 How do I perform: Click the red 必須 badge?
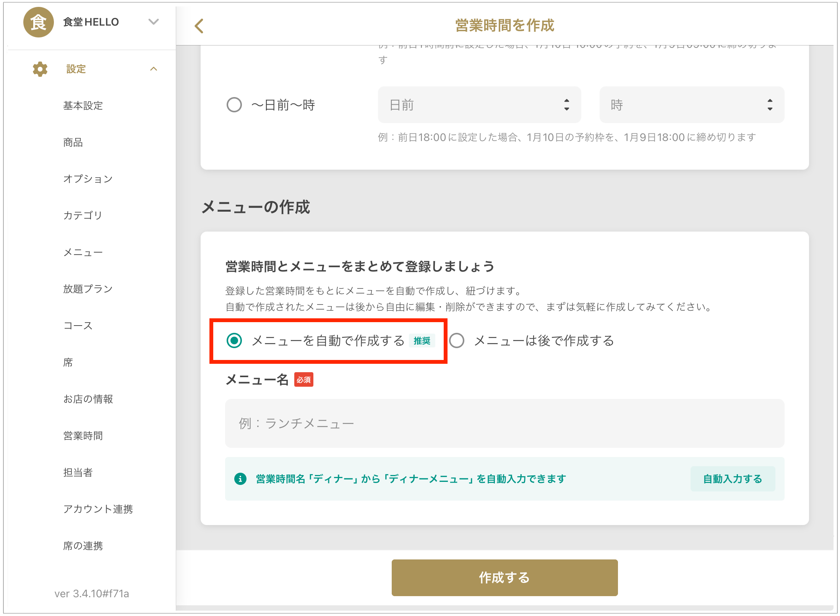[303, 380]
